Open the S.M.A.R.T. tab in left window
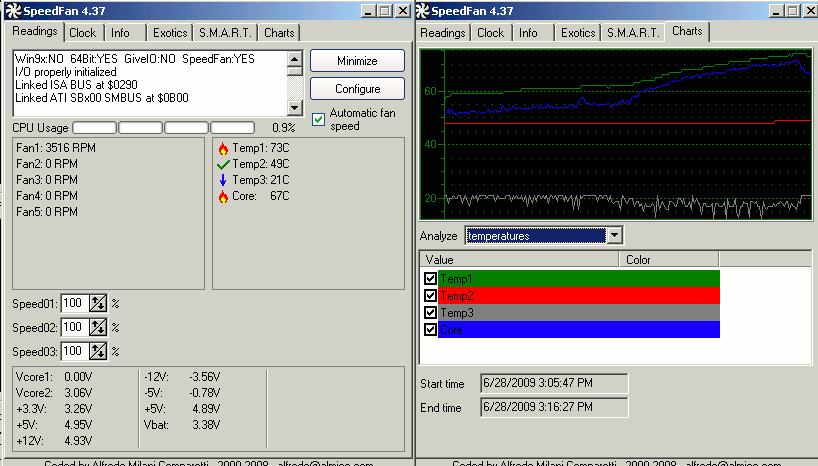 tap(225, 33)
